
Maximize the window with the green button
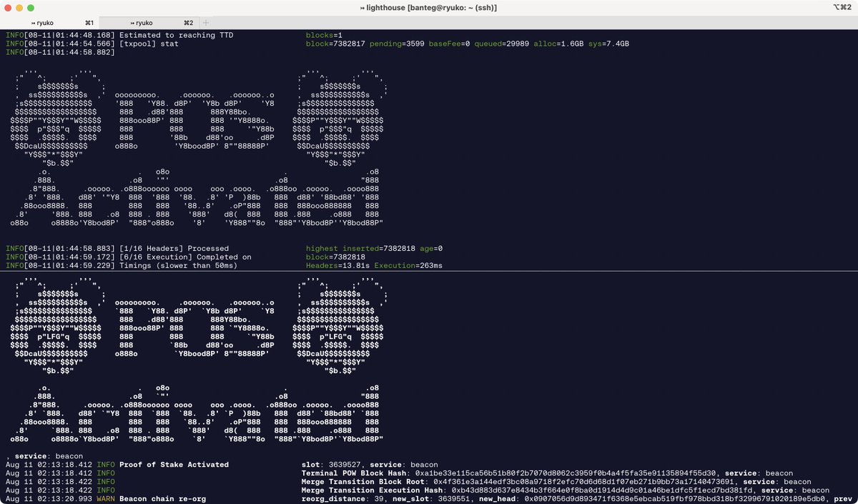(x=31, y=7)
